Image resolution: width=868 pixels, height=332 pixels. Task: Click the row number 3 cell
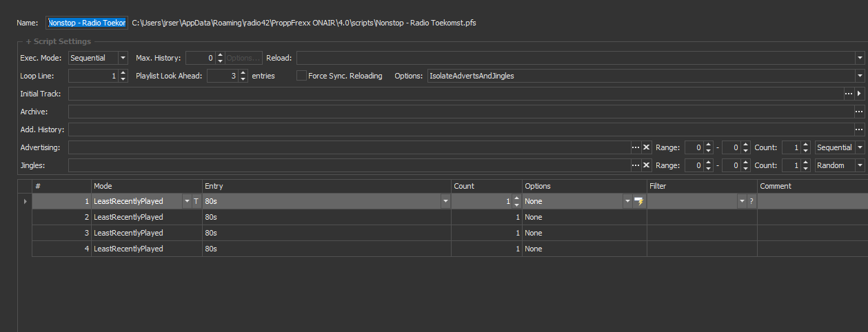pos(61,233)
